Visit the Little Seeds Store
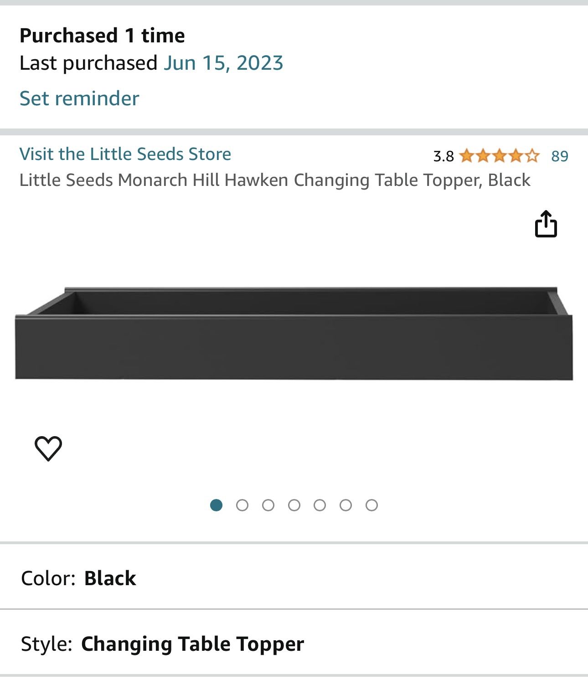This screenshot has height=700, width=588. (125, 154)
